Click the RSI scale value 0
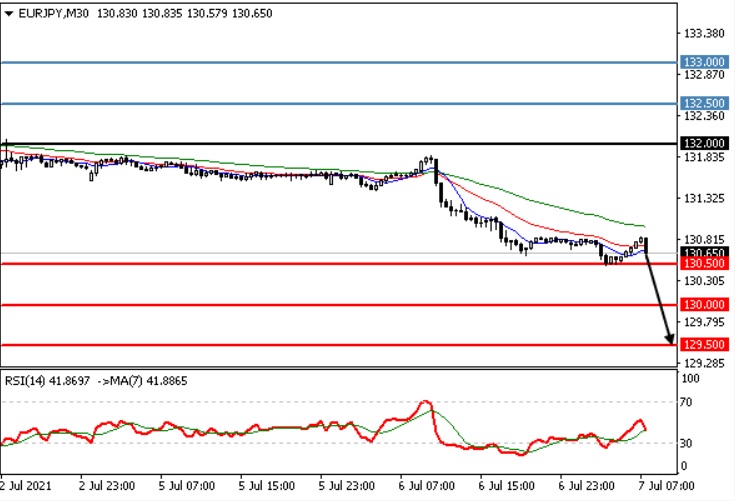The height and width of the screenshot is (501, 735). [683, 466]
